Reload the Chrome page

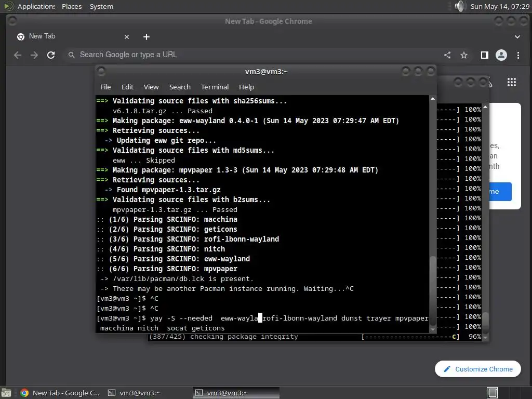[x=51, y=55]
